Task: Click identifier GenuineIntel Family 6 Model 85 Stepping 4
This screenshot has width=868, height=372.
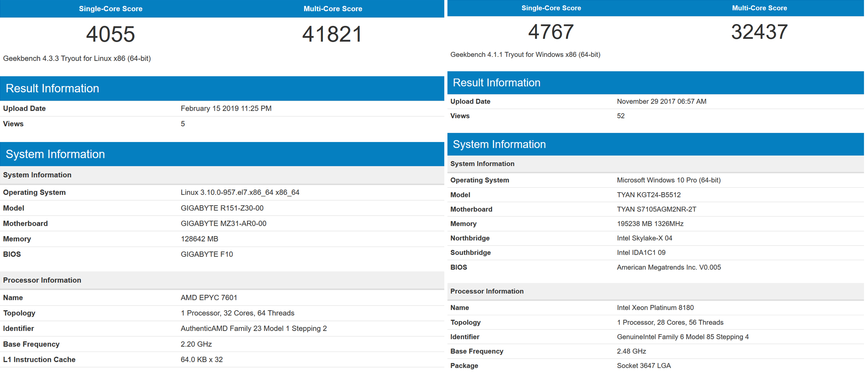Action: click(x=683, y=337)
